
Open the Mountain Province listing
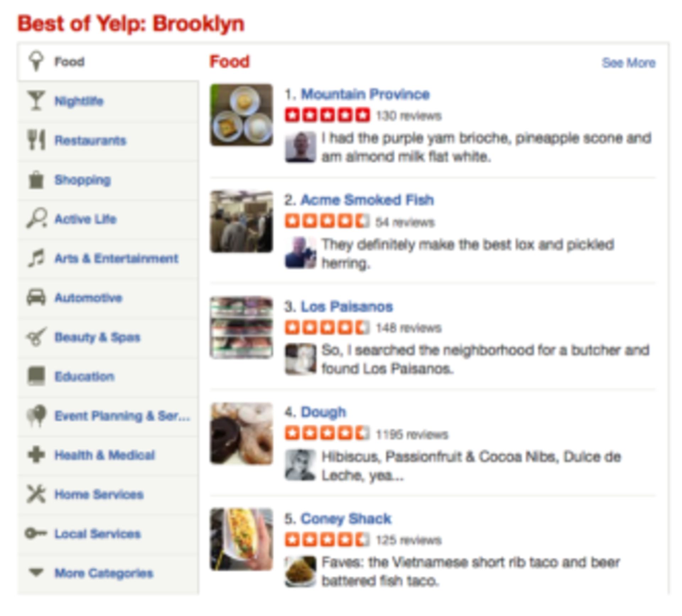[365, 94]
